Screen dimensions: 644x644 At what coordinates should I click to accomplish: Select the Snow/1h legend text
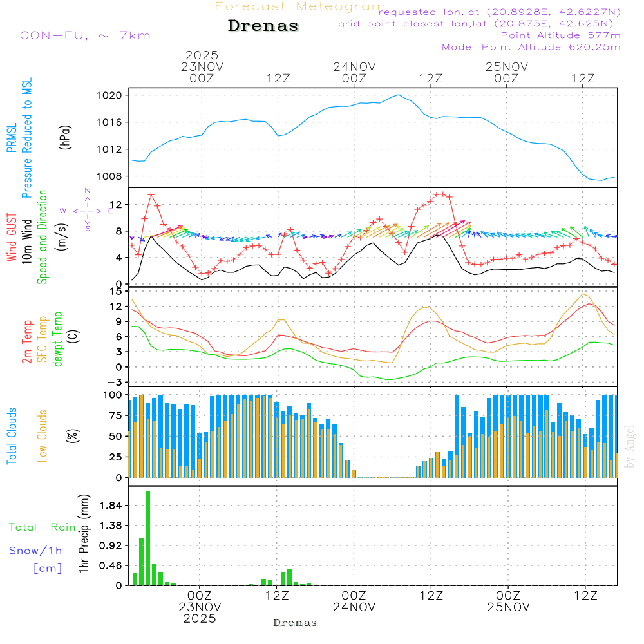pyautogui.click(x=35, y=551)
